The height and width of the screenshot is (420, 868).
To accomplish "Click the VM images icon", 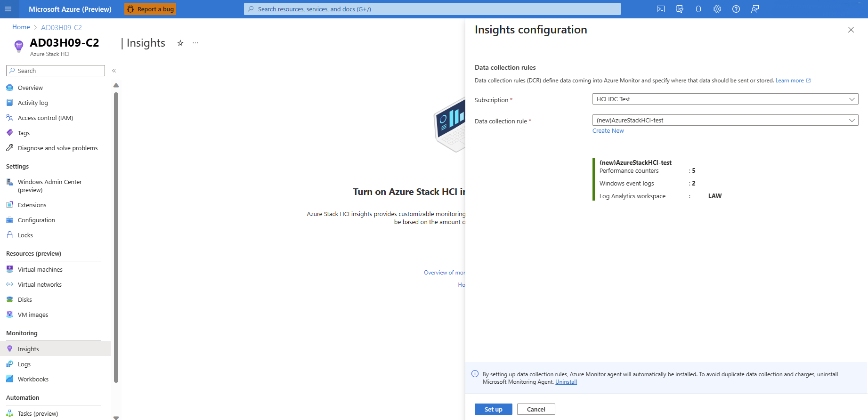I will click(9, 315).
